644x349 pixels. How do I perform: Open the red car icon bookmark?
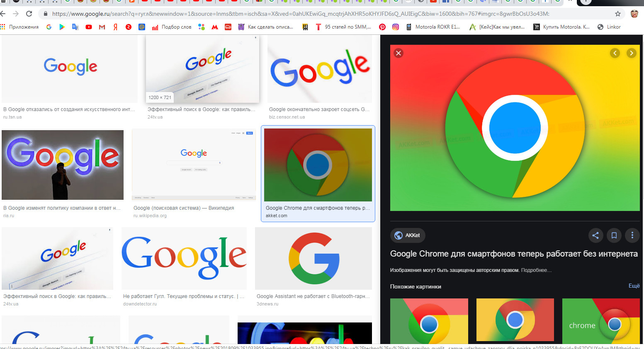(228, 27)
